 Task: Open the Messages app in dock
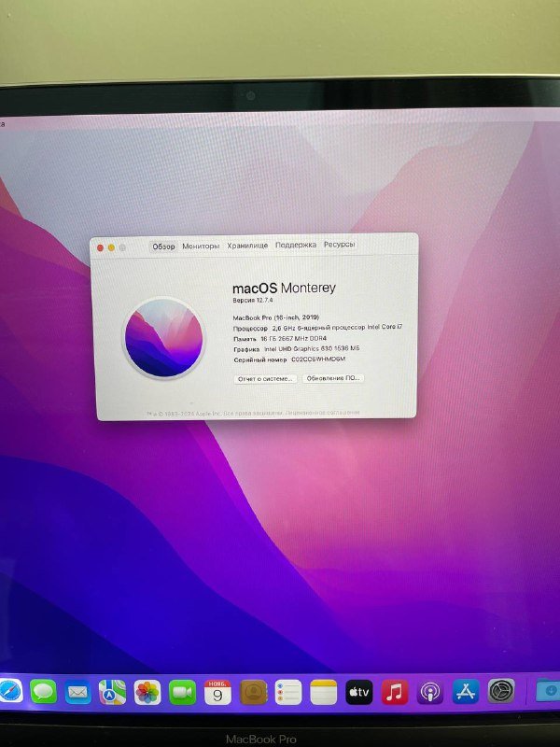(x=43, y=691)
